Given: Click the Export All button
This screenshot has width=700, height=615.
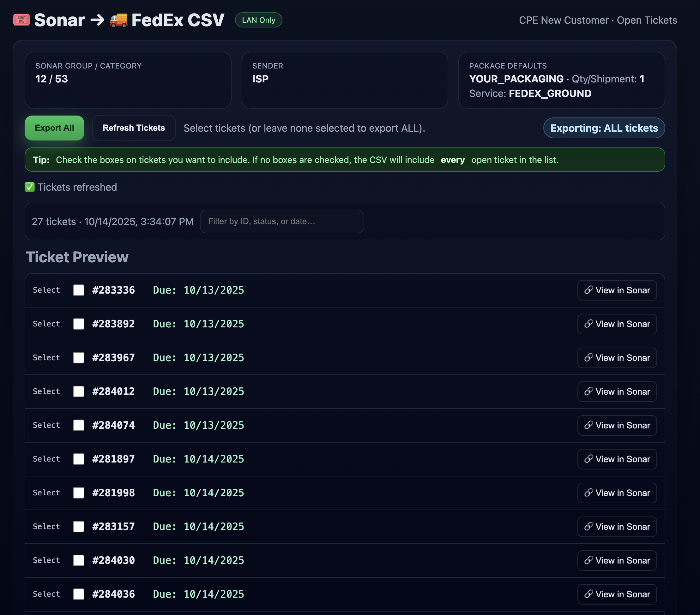Looking at the screenshot, I should point(54,128).
